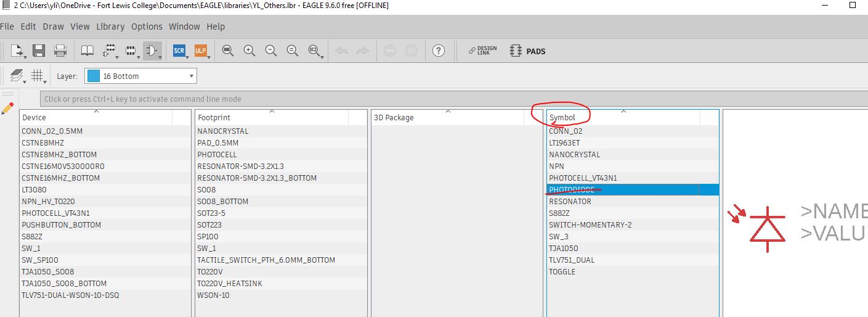The height and width of the screenshot is (317, 868).
Task: Open the table of contents book icon
Action: point(87,51)
